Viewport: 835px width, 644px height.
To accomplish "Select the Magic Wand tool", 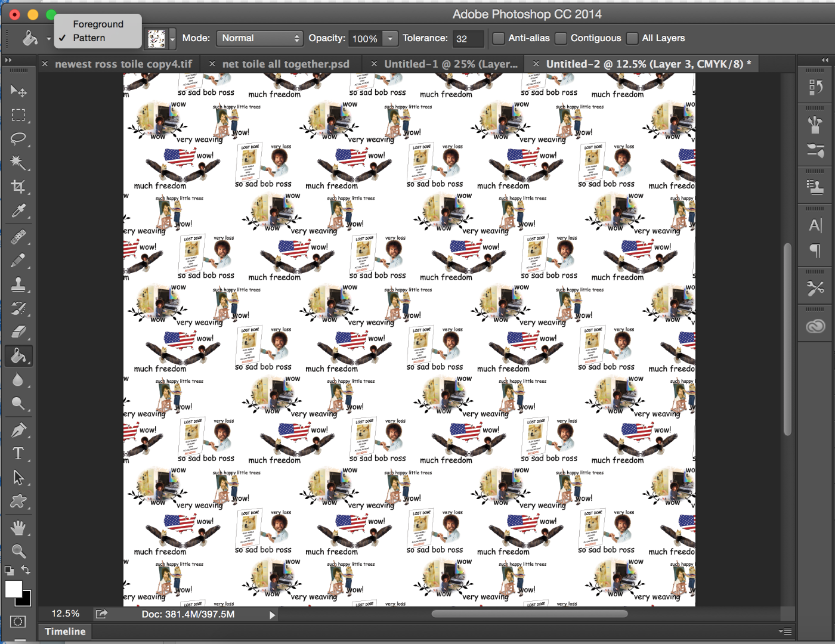I will tap(18, 163).
